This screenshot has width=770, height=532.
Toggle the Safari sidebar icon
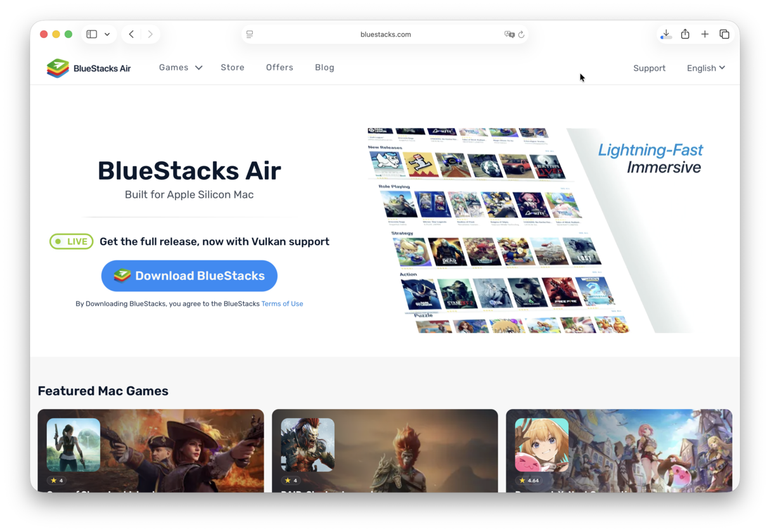point(92,34)
